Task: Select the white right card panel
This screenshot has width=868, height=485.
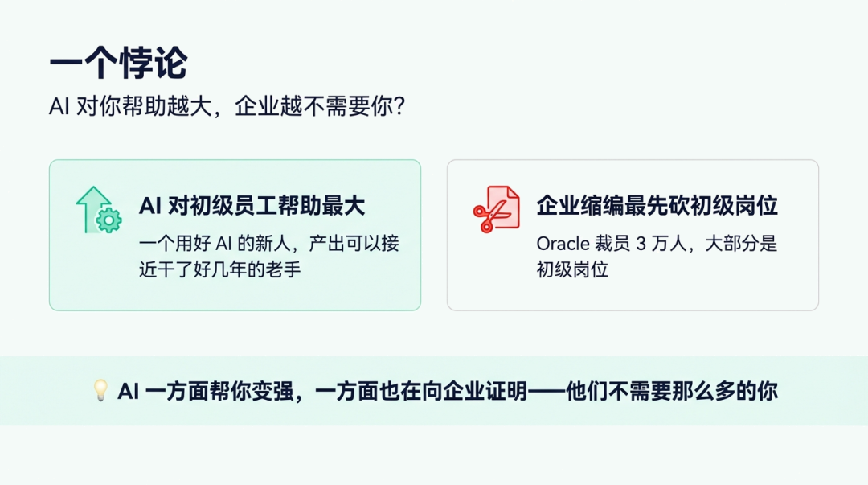Action: tap(633, 235)
